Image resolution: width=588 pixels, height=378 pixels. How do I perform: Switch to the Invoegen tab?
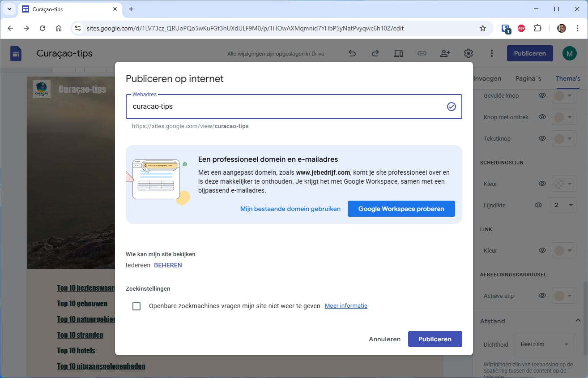point(487,78)
